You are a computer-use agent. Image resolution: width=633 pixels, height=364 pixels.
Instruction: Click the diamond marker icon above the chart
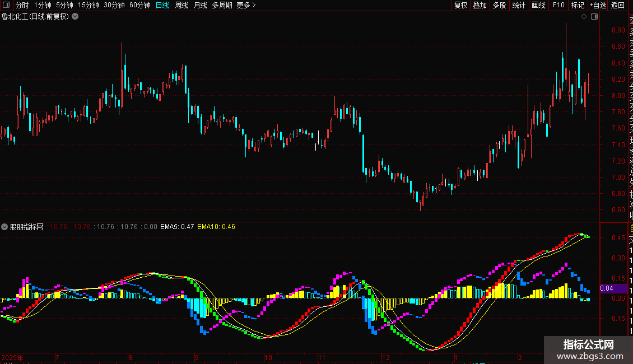(584, 17)
